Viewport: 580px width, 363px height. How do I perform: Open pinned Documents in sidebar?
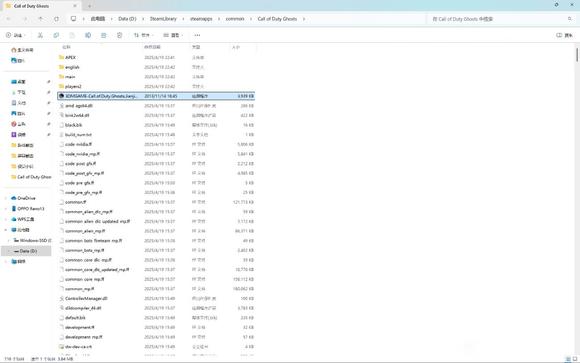tap(18, 103)
